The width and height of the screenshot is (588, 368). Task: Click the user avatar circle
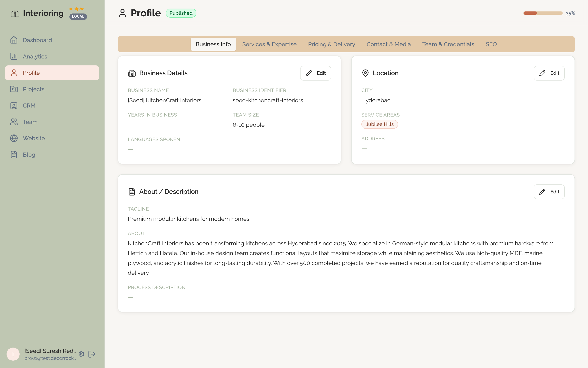[13, 354]
